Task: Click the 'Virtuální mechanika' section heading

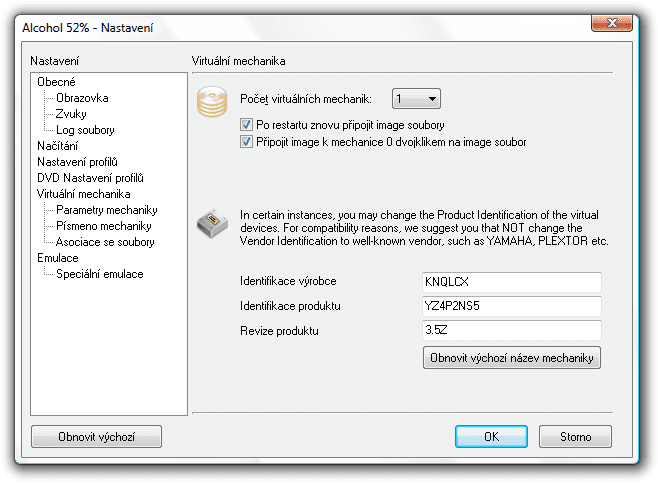Action: (x=238, y=61)
